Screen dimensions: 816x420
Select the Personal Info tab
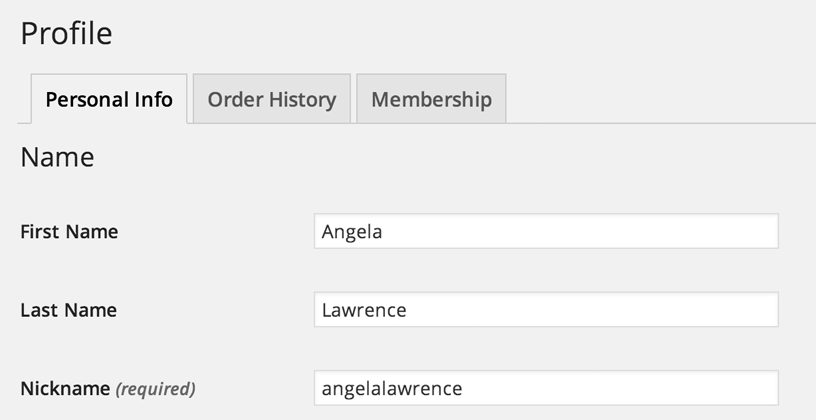click(x=109, y=99)
